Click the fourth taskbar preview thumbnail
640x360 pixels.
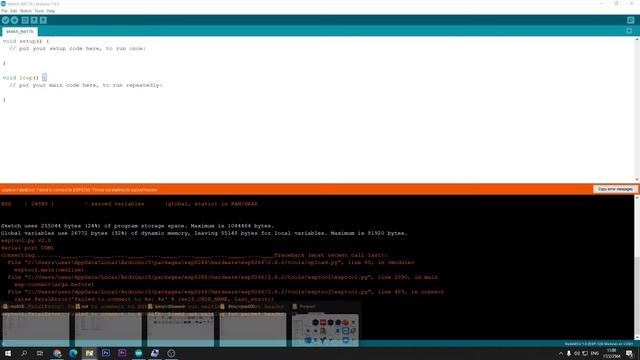253,329
